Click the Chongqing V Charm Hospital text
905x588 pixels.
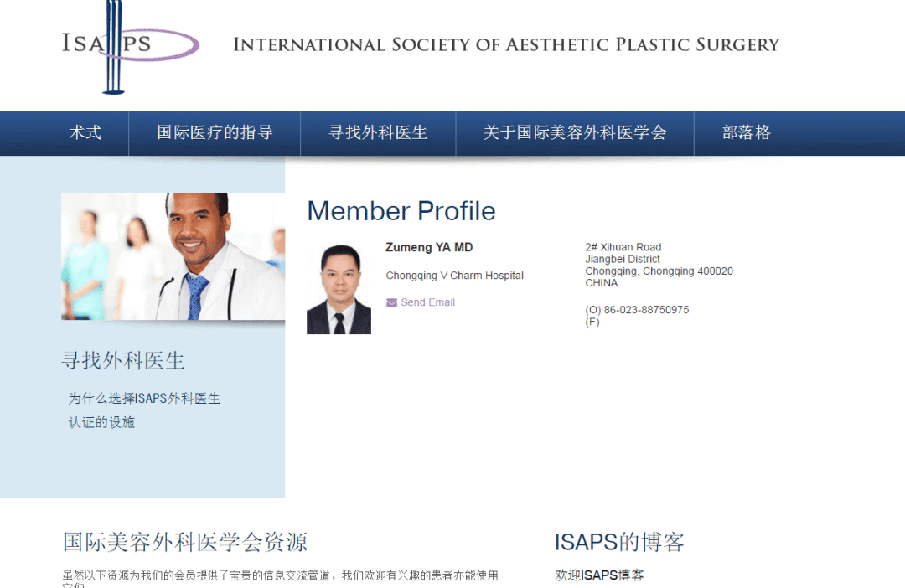point(454,276)
